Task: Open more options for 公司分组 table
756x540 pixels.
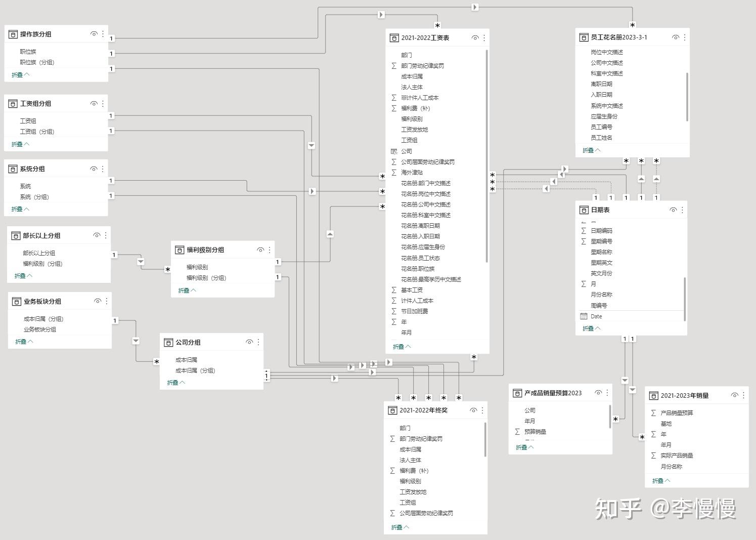Action: [258, 342]
